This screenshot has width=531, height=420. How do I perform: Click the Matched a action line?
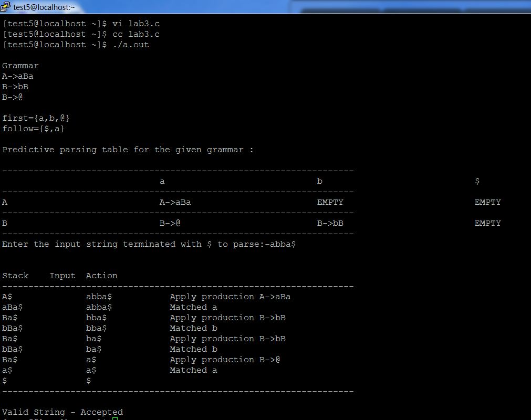[x=193, y=307]
